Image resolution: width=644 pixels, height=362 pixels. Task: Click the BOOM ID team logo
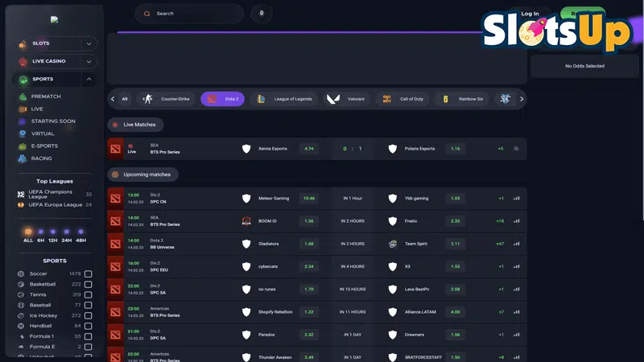[x=246, y=221]
